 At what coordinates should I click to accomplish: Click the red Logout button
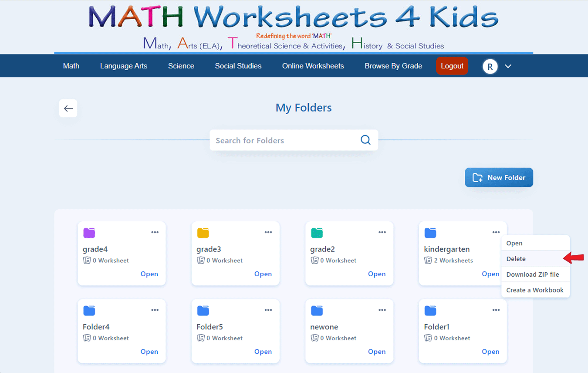(x=452, y=66)
